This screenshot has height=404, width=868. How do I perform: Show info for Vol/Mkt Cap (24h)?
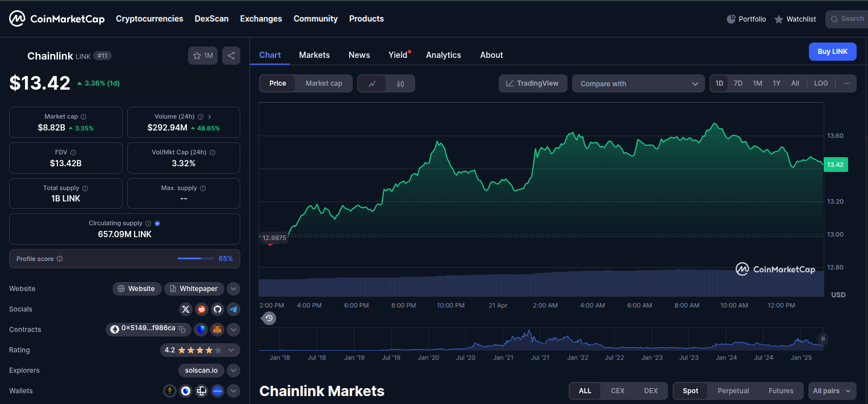(x=212, y=153)
